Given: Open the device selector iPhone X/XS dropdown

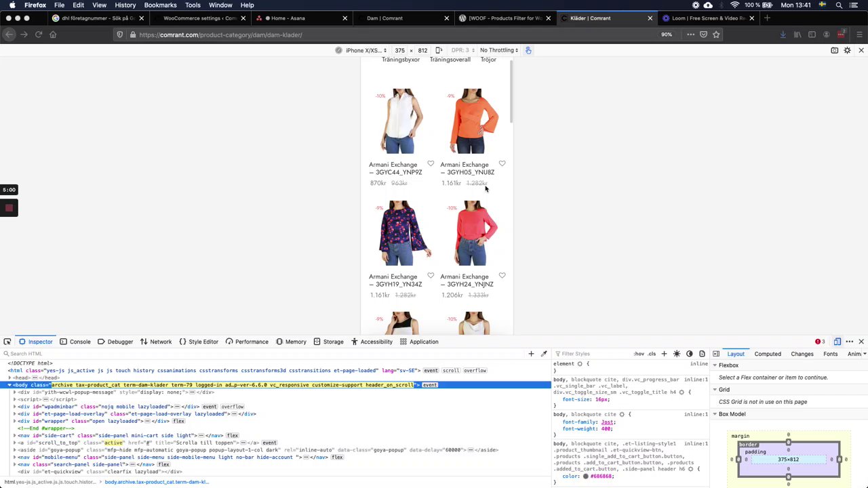Looking at the screenshot, I should coord(366,50).
